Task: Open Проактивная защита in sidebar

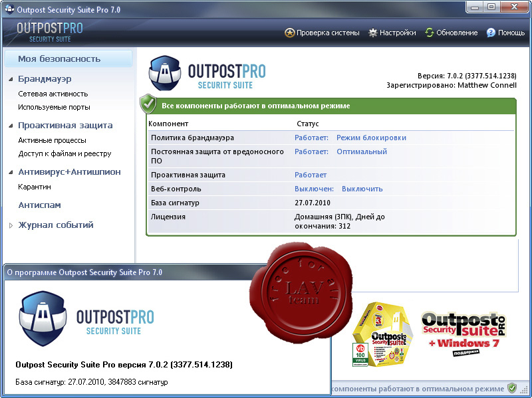Action: (65, 126)
